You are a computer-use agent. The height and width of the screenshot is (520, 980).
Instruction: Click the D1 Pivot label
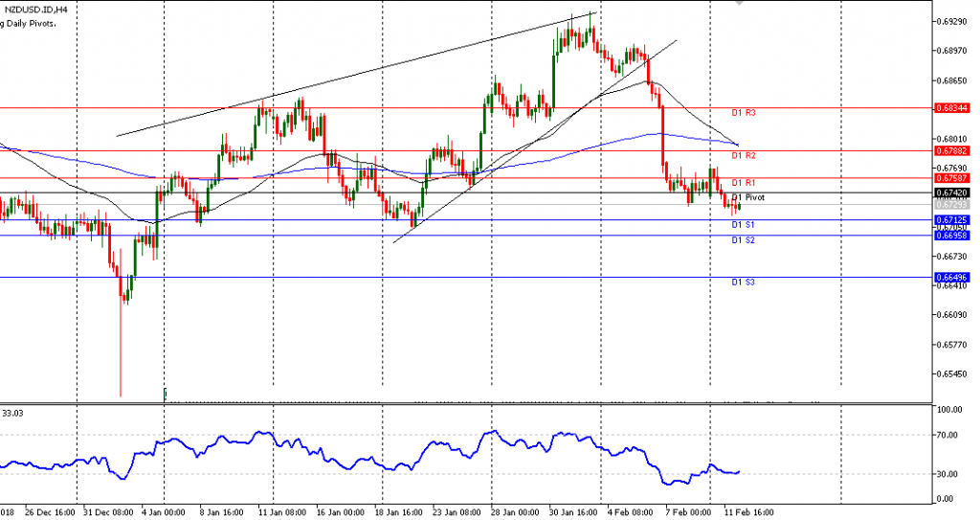pyautogui.click(x=747, y=197)
